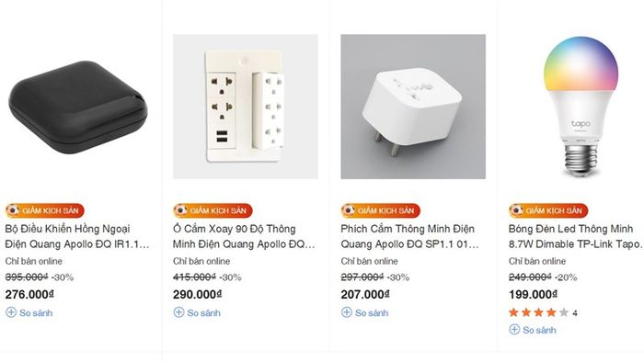644x362 pixels.
Task: Click plus compare icon under Tapo bulb rating
Action: tap(514, 329)
